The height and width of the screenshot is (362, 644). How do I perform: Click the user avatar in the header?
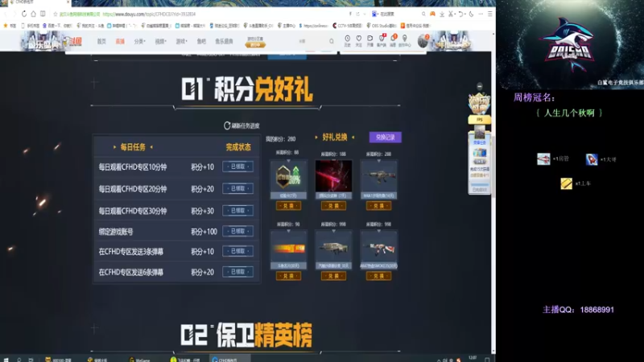pos(423,41)
